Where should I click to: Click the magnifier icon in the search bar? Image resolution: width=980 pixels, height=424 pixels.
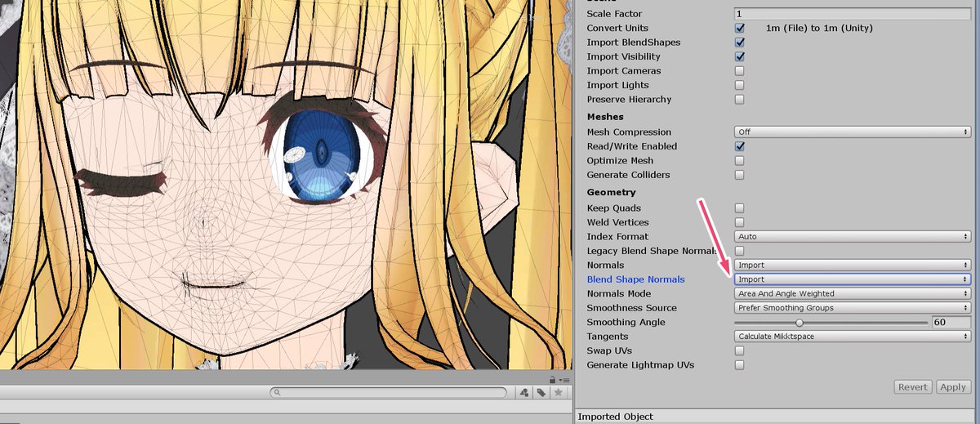coord(278,393)
